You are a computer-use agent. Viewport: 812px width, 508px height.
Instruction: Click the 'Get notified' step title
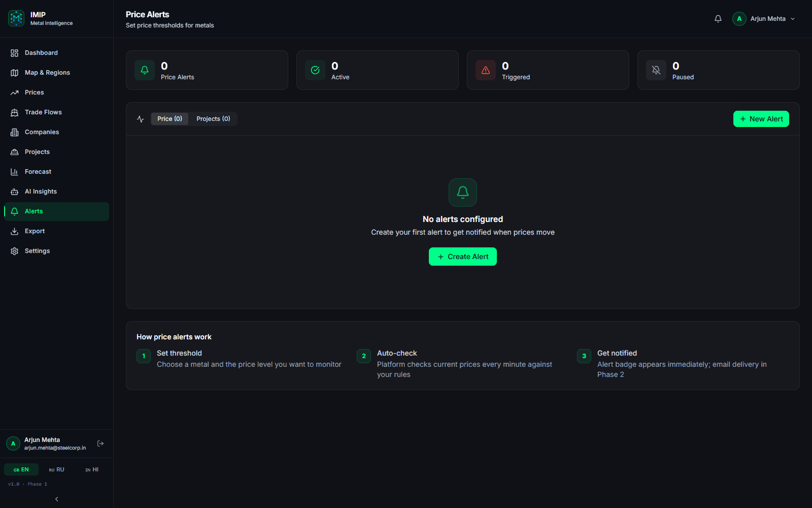click(617, 353)
